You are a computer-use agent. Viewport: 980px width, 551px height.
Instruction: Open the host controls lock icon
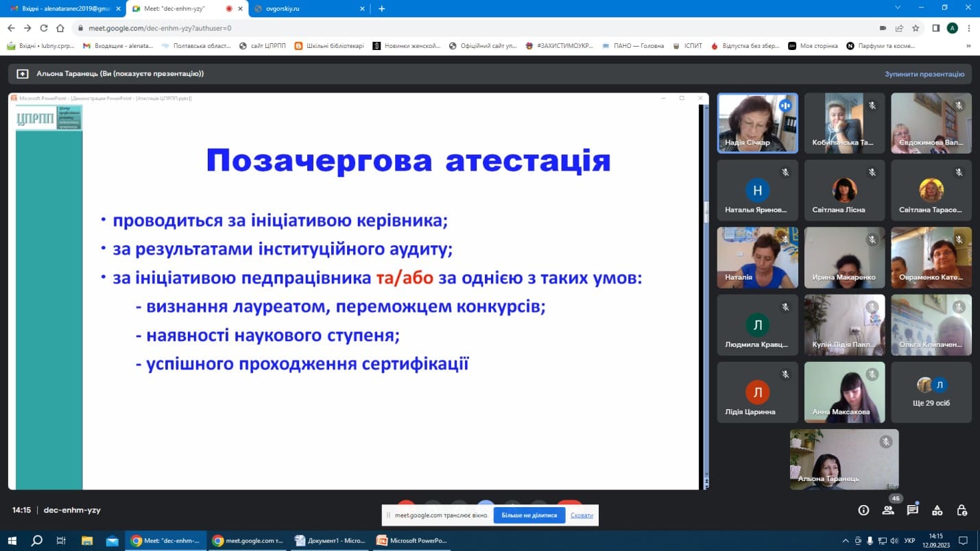point(962,510)
